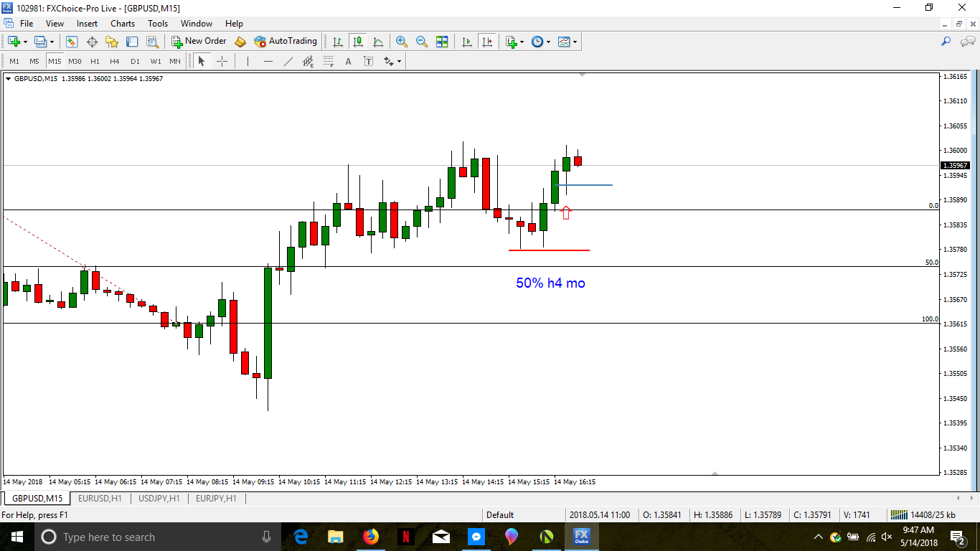The height and width of the screenshot is (551, 980).
Task: Open the Templates icon
Action: [x=564, y=42]
